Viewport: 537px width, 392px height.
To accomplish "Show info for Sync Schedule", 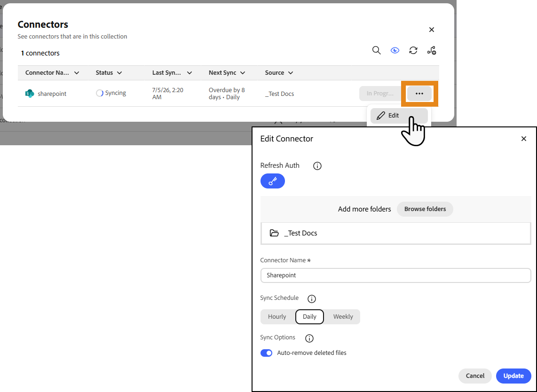I will (x=312, y=299).
